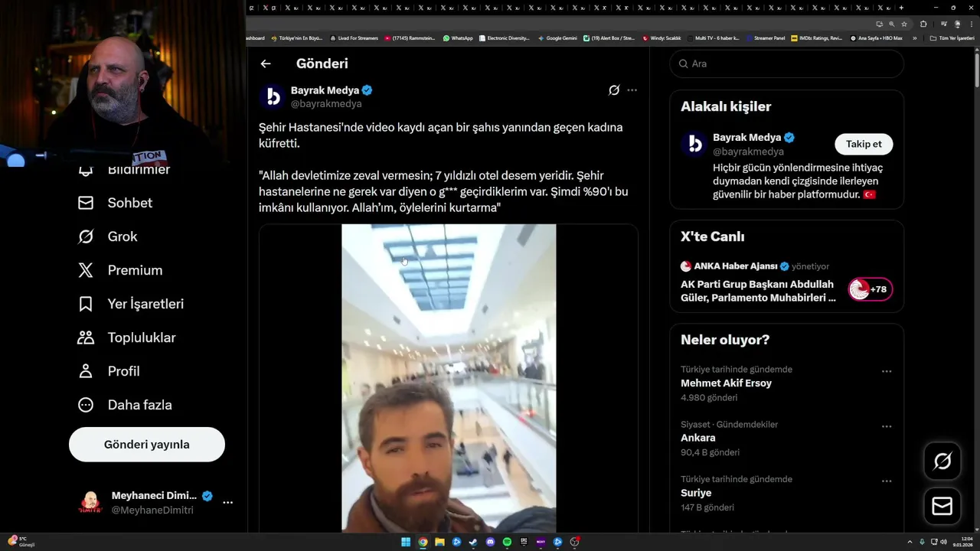Open the post's three-dot more menu

[632, 90]
